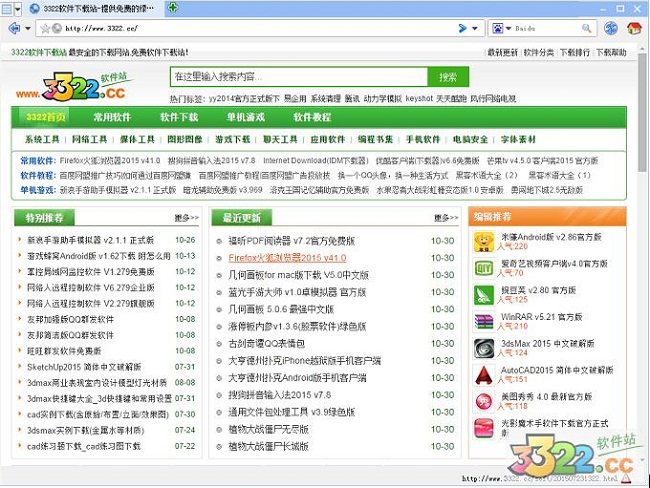
Task: Open the search engine selector dropdown
Action: [508, 29]
